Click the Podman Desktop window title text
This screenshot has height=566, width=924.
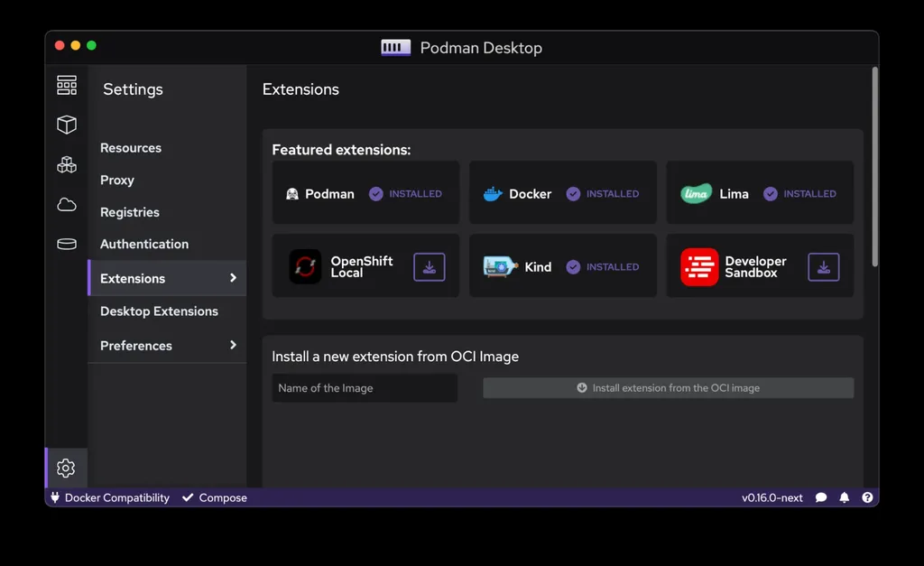tap(481, 48)
